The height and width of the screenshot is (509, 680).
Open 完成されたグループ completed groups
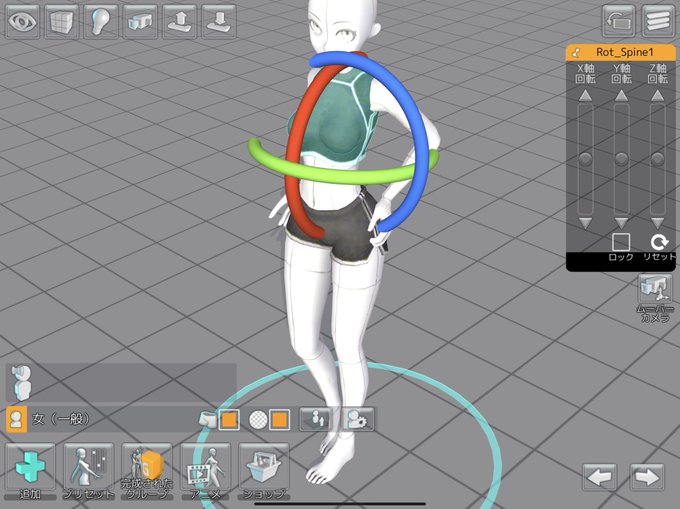point(147,471)
